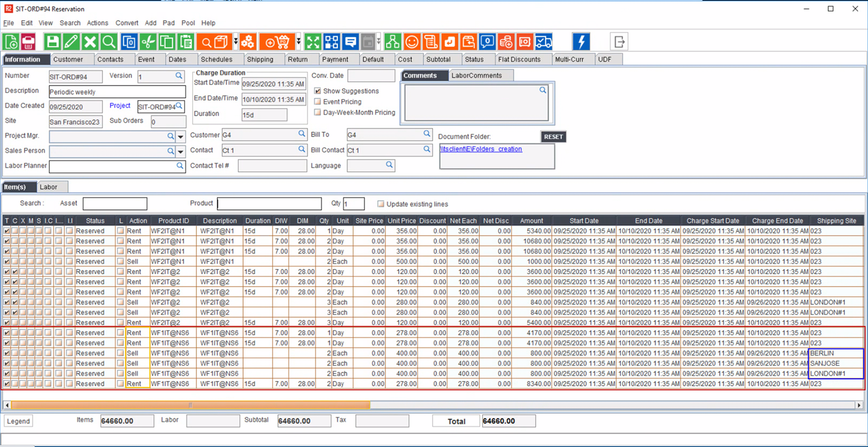Click the lightning bolt toolbar icon

click(581, 41)
